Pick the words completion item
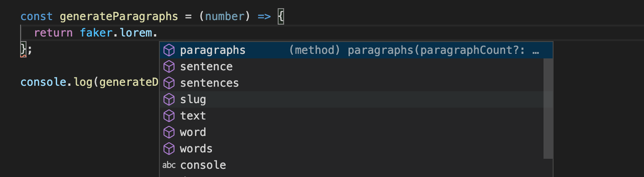 (352, 149)
